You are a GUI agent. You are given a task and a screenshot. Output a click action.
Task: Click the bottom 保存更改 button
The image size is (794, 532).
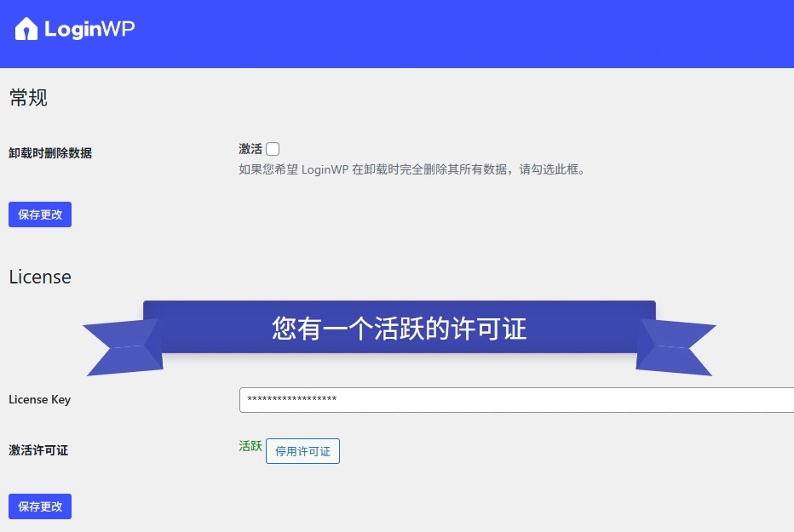click(39, 506)
